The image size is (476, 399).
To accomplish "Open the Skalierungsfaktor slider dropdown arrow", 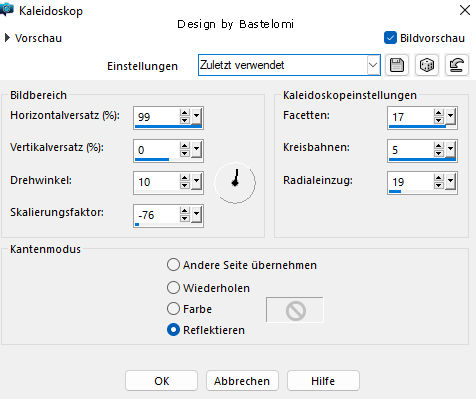I will tap(197, 215).
